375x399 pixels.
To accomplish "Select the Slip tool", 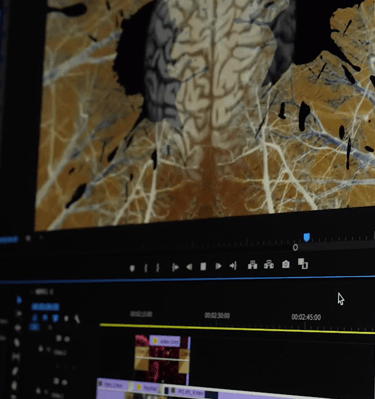I will click(16, 357).
